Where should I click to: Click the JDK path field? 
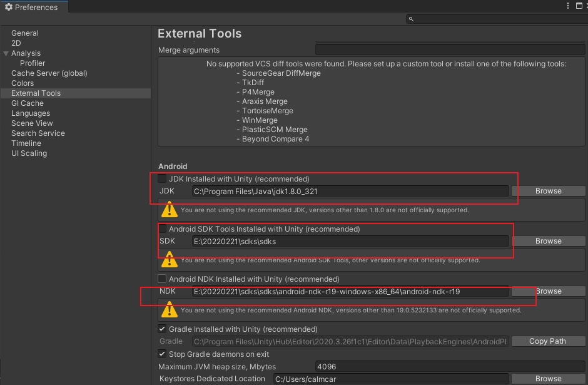pyautogui.click(x=350, y=192)
